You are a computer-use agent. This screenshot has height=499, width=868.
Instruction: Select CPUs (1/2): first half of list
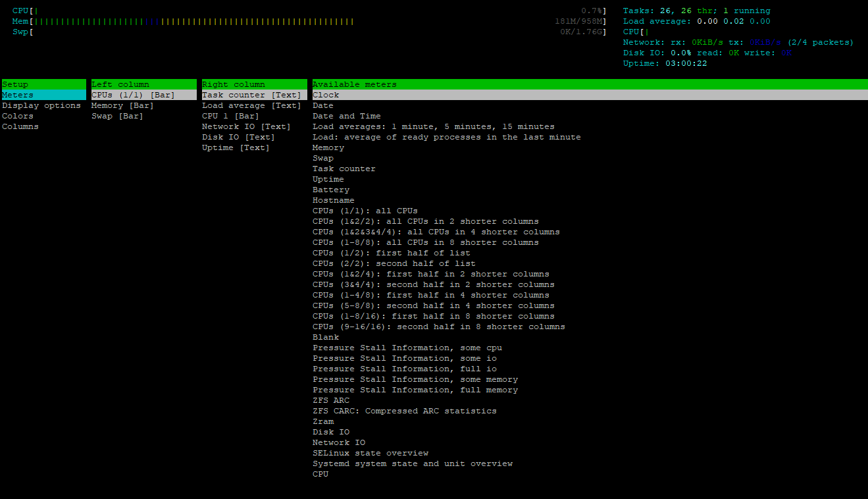tap(392, 253)
